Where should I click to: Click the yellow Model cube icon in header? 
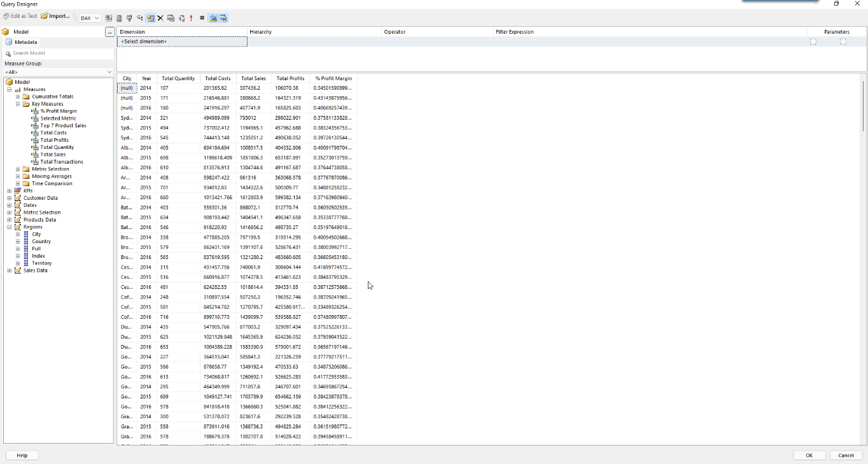pos(6,31)
